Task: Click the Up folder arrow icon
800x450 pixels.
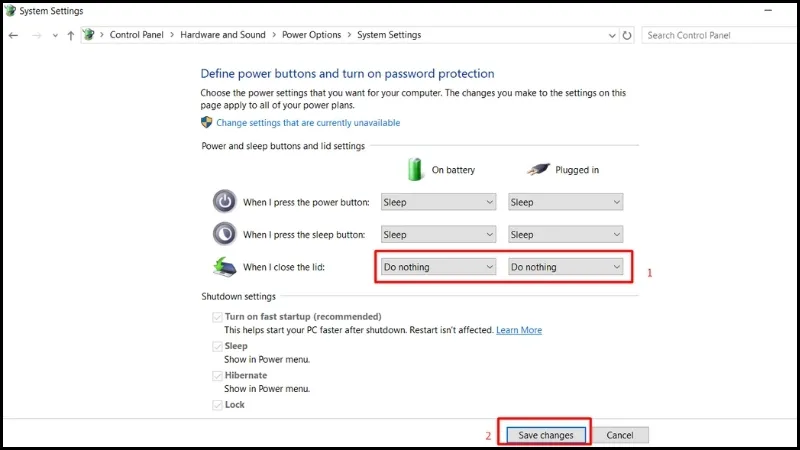Action: coord(70,35)
